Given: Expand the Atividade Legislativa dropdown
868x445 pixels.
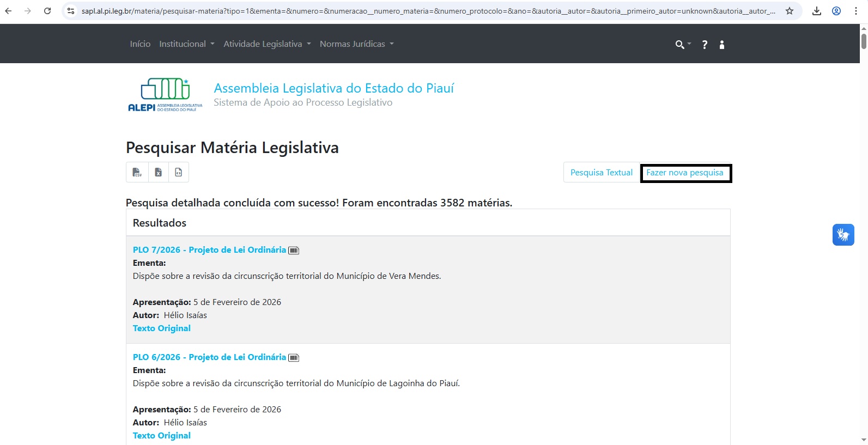Looking at the screenshot, I should coord(267,44).
